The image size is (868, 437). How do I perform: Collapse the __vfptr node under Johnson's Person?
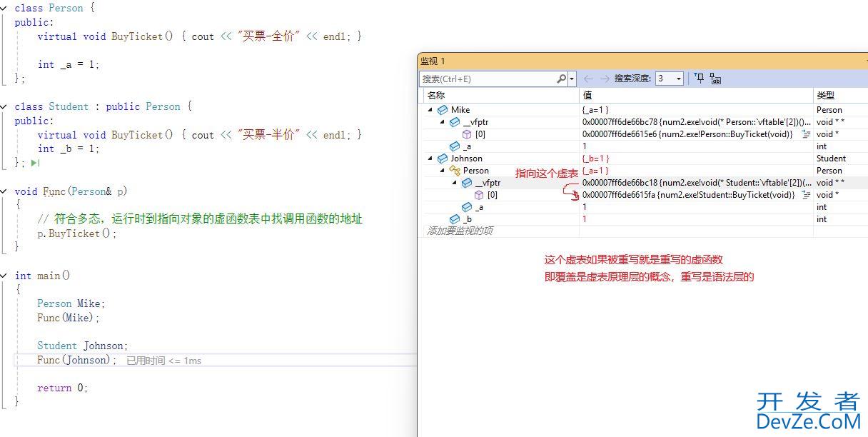tap(454, 183)
